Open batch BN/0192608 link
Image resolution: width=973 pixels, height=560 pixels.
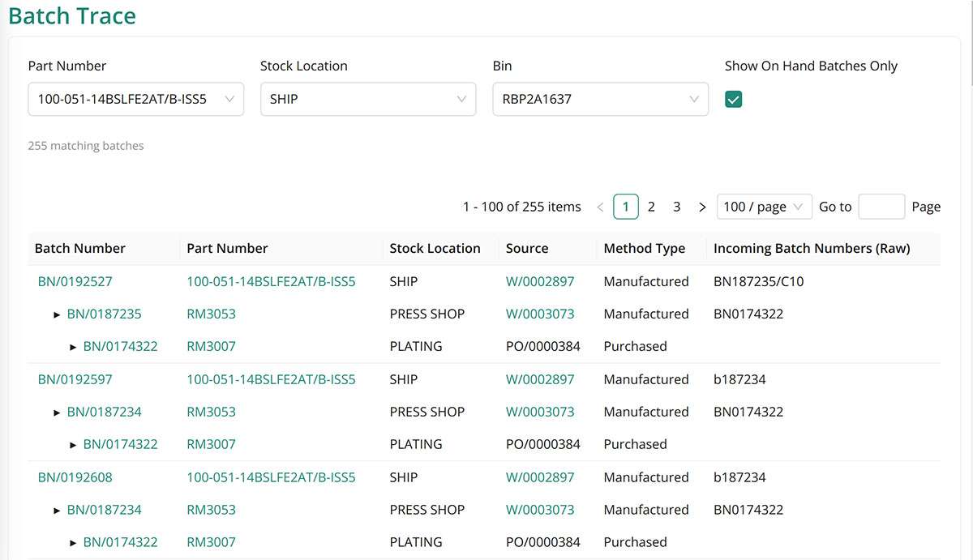click(x=75, y=477)
